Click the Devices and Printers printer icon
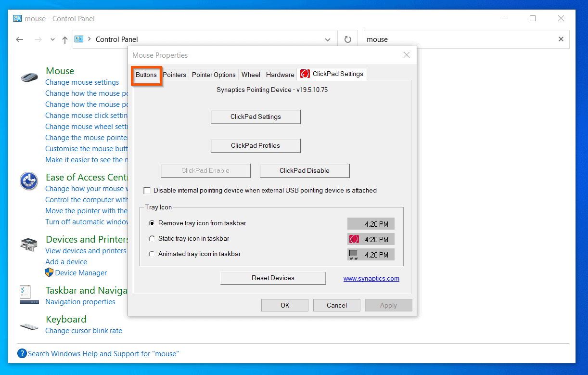The height and width of the screenshot is (375, 588). (29, 244)
